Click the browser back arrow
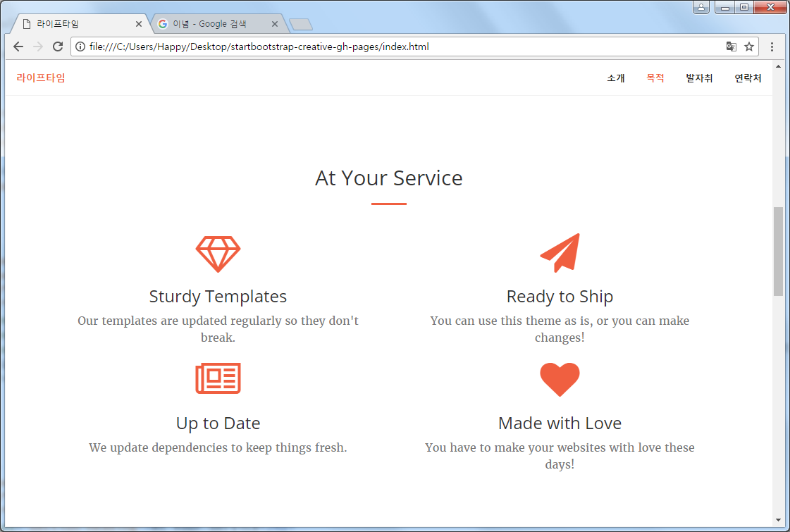Viewport: 790px width, 532px height. tap(18, 47)
